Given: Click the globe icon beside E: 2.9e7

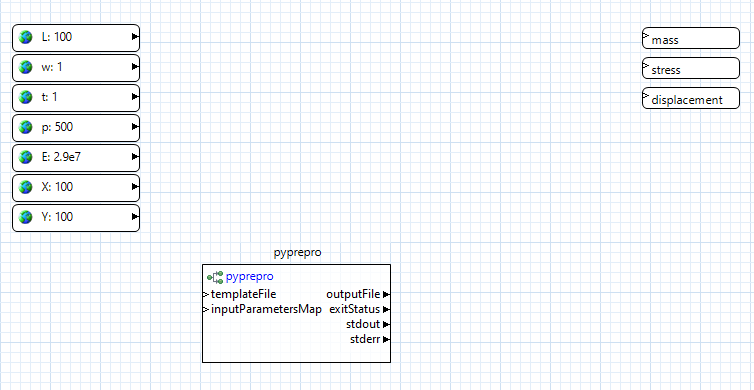Looking at the screenshot, I should point(25,157).
